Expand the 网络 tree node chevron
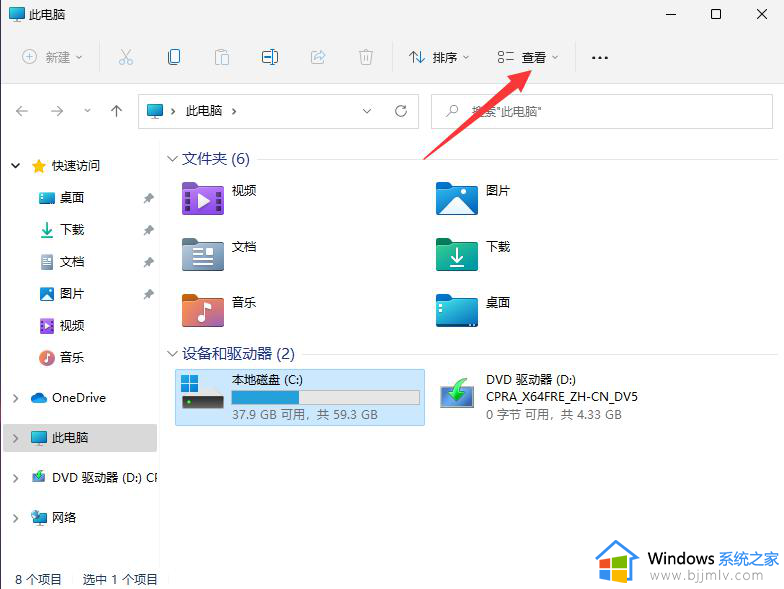This screenshot has width=784, height=589. tap(16, 518)
